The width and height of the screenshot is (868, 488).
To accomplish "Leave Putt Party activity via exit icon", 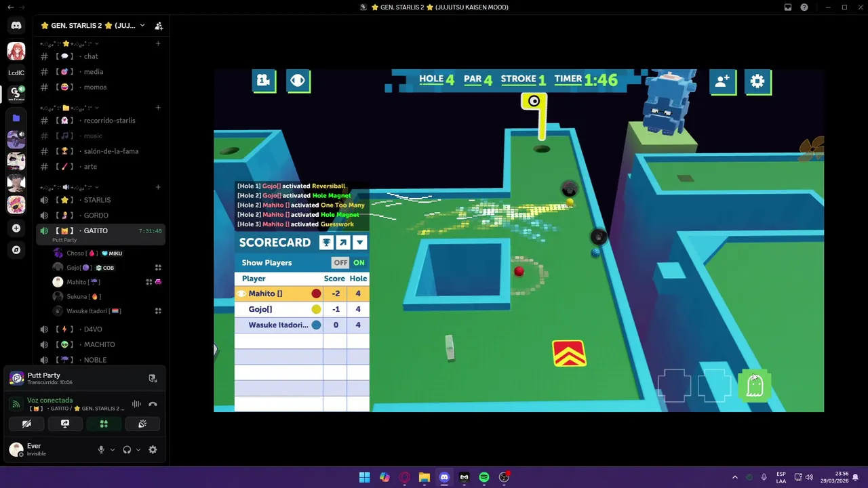I will tap(153, 379).
